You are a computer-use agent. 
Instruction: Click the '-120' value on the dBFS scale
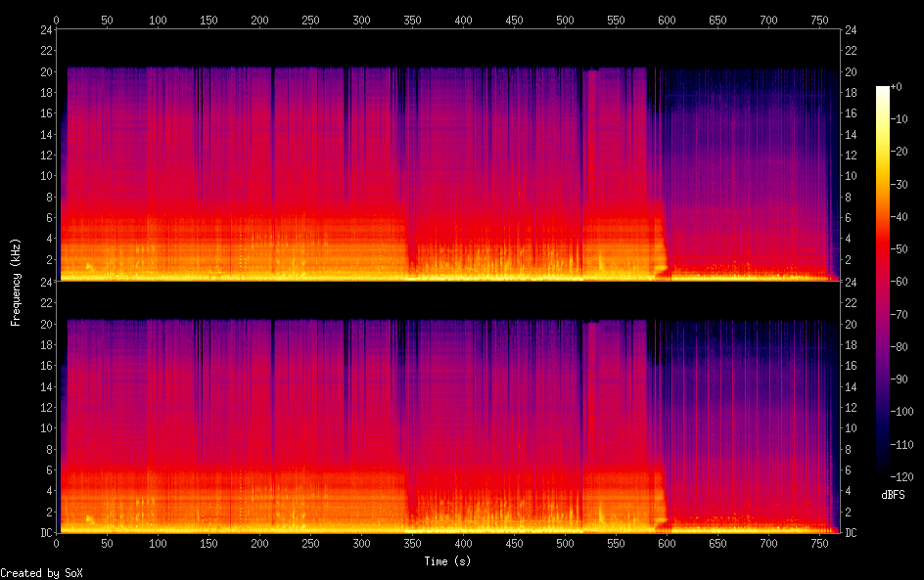[901, 476]
